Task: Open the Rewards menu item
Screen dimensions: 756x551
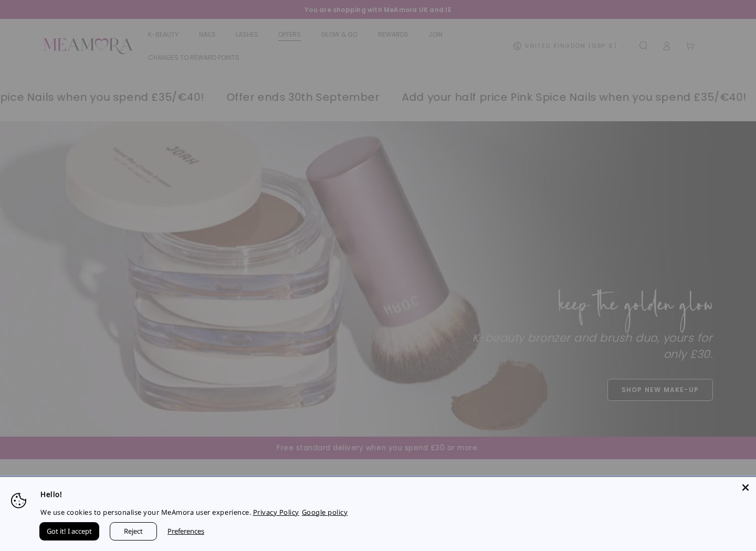Action: point(393,35)
